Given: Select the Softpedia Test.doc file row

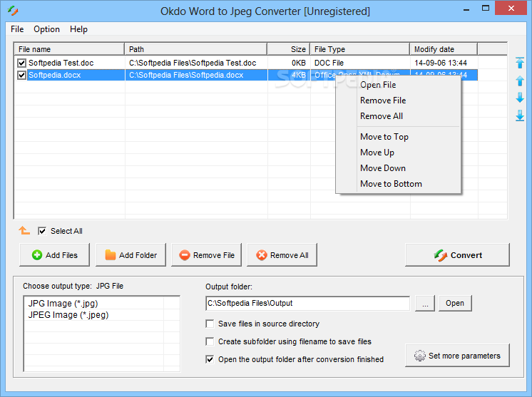Looking at the screenshot, I should point(246,63).
